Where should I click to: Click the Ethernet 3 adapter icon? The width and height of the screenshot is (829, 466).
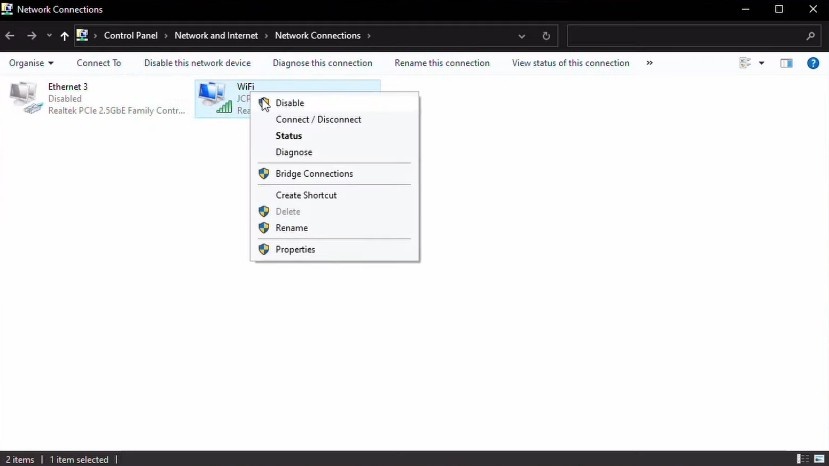click(x=24, y=97)
